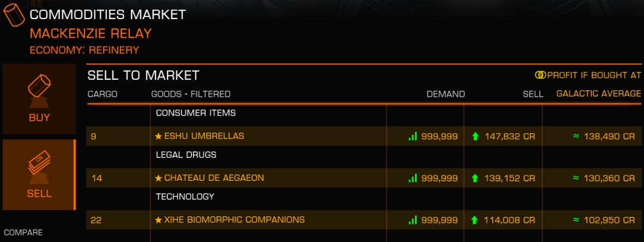Click the Xihe Biomorphic Companions star icon

click(159, 220)
